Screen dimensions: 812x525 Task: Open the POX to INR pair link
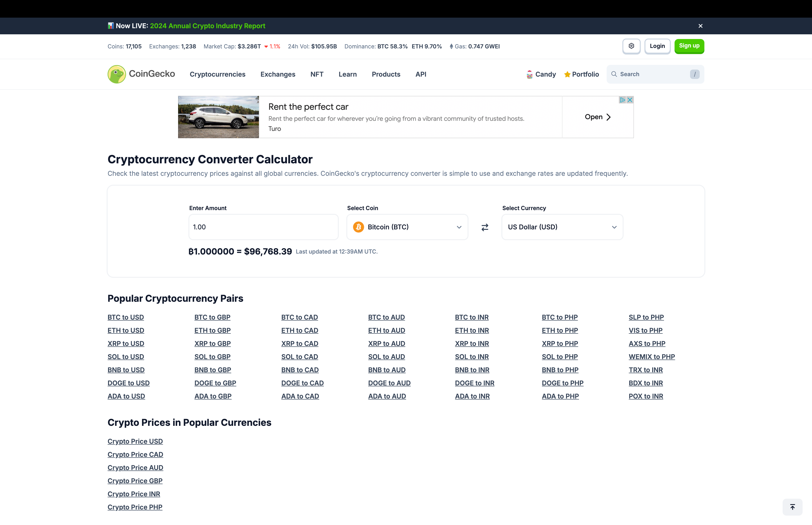click(646, 396)
